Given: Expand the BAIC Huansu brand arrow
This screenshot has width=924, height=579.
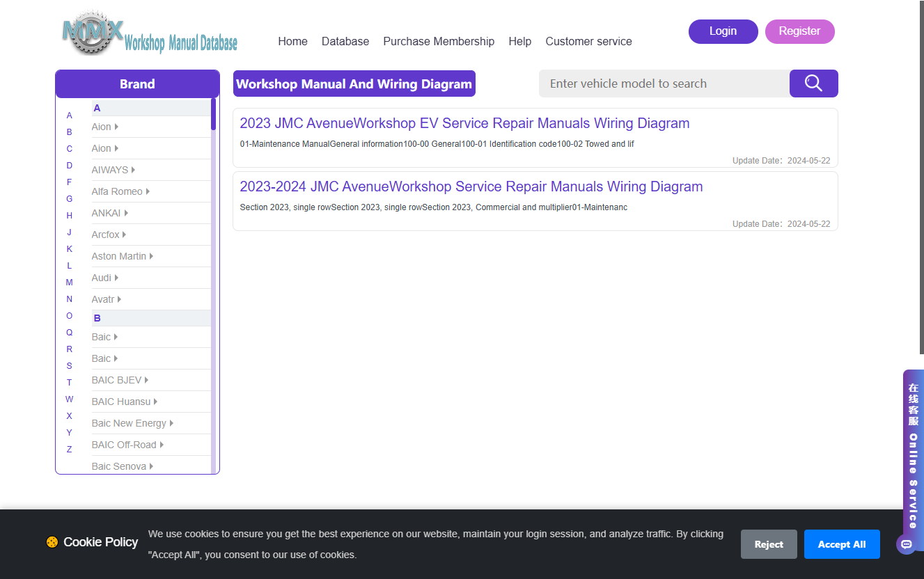Looking at the screenshot, I should [x=155, y=402].
